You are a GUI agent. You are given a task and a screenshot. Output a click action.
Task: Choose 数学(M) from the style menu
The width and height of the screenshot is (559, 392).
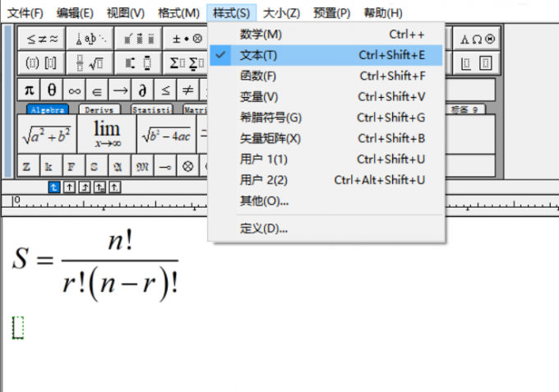260,34
